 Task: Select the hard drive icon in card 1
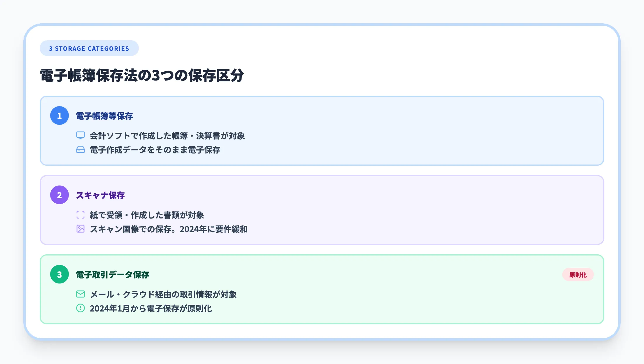pos(80,150)
